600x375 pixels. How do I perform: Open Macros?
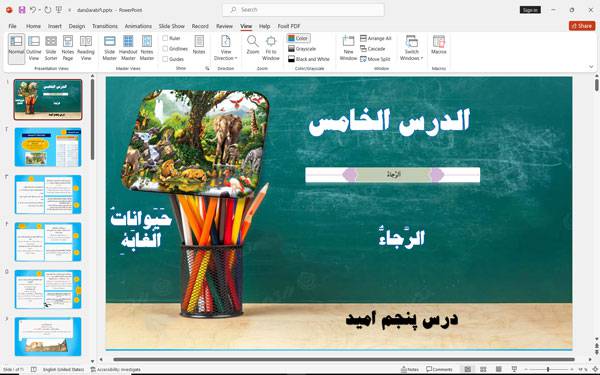439,45
